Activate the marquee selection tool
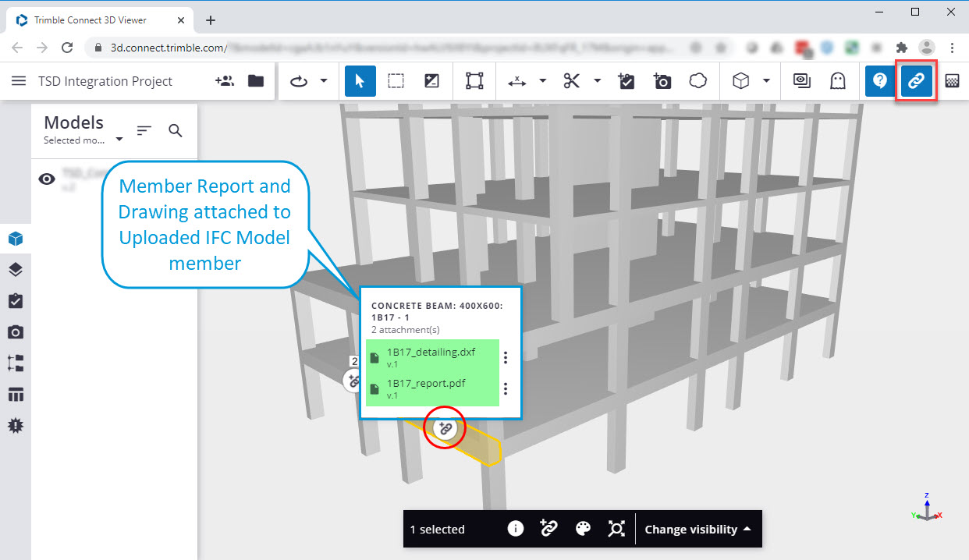Screen dimensions: 969x560 click(x=396, y=80)
